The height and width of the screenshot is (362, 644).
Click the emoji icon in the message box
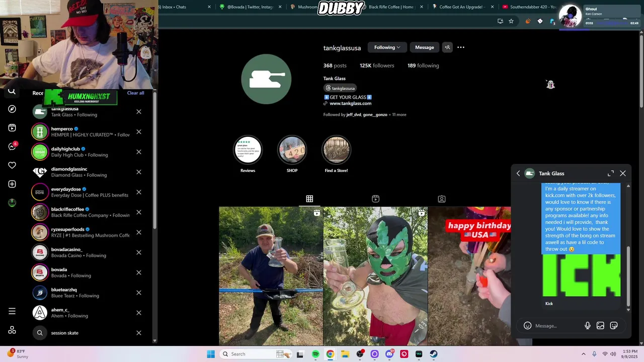coord(527,326)
